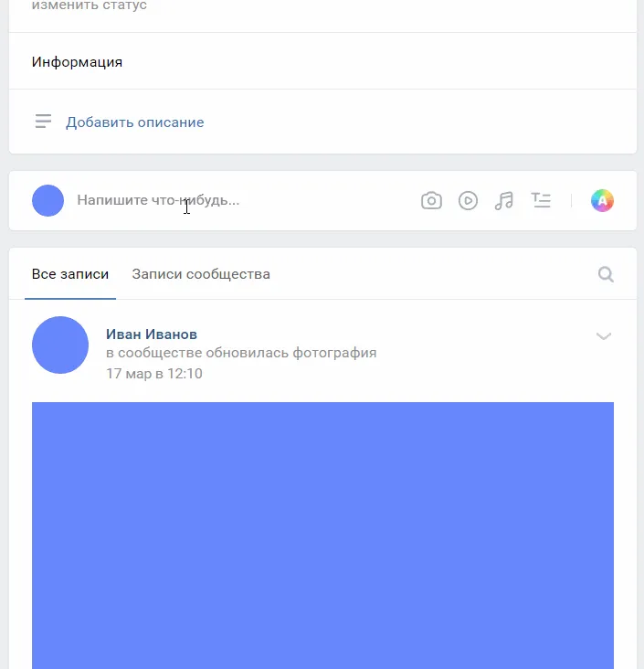The image size is (644, 669).
Task: Open the article editor icon
Action: coord(541,200)
